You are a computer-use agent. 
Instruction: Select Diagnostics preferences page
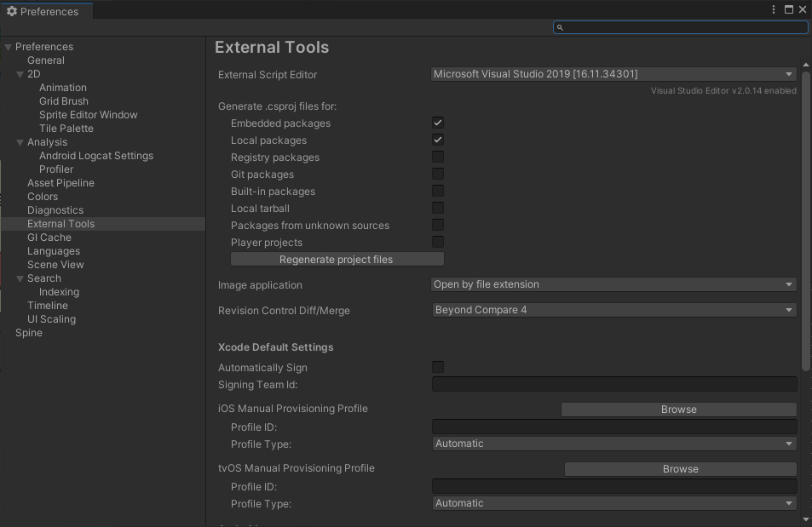pos(55,210)
